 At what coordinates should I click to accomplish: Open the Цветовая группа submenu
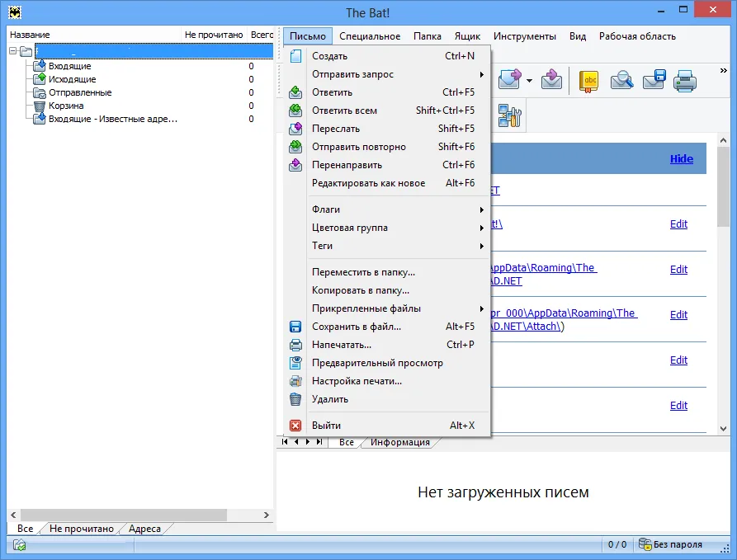[x=387, y=228]
